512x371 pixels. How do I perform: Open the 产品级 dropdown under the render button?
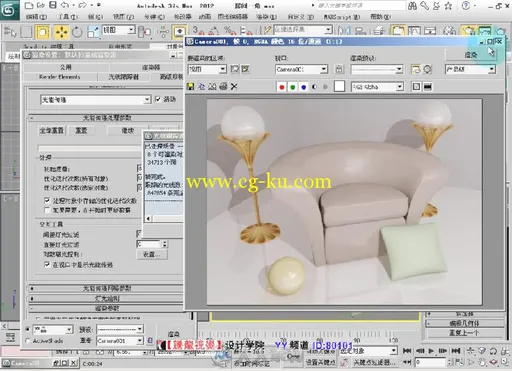[470, 69]
